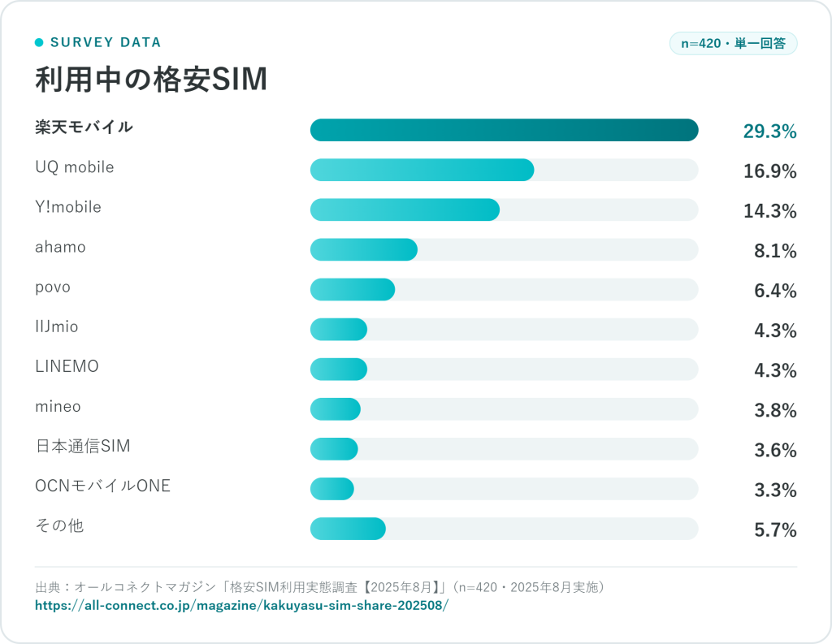Select the 楽天モバイル label

(84, 128)
